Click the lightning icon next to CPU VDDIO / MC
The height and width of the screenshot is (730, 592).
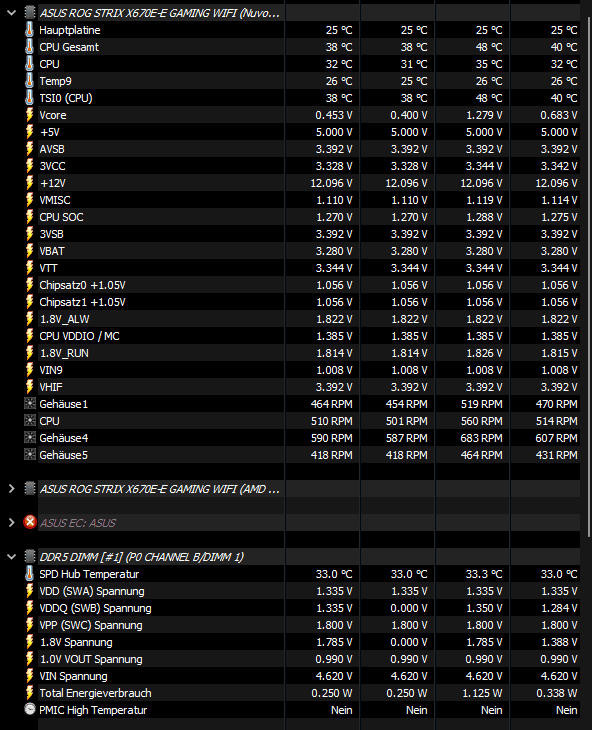[29, 336]
